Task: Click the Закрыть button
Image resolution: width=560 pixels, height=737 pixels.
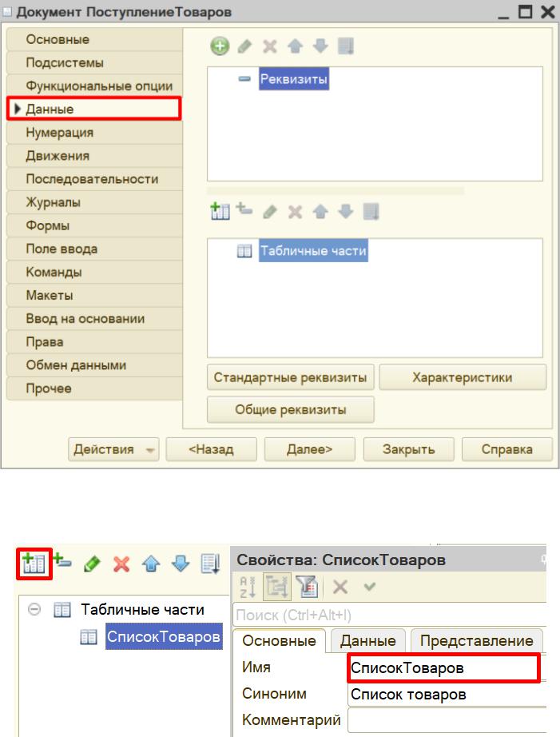Action: pyautogui.click(x=409, y=449)
